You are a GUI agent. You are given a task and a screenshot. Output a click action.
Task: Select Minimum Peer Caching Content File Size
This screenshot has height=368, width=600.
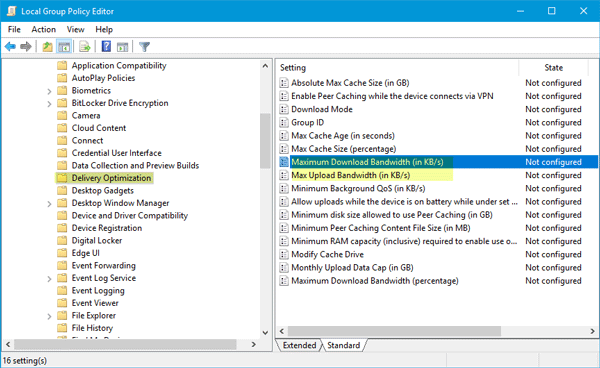pyautogui.click(x=381, y=228)
